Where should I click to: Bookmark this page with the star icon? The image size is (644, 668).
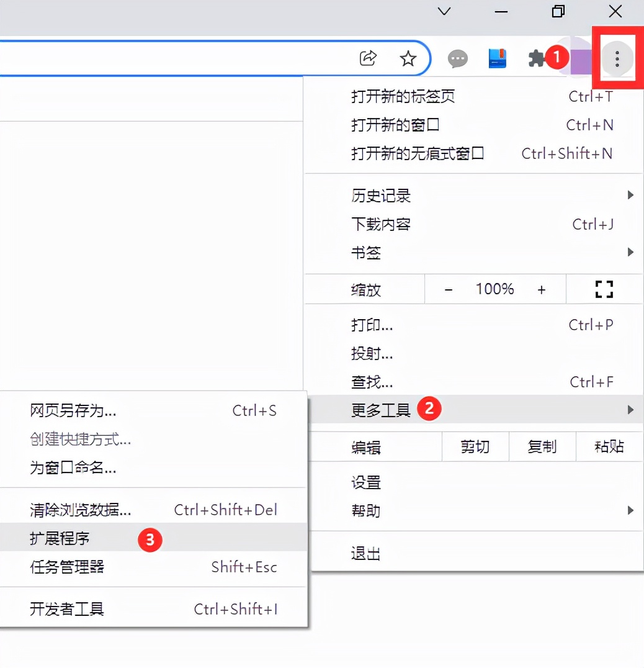point(408,58)
